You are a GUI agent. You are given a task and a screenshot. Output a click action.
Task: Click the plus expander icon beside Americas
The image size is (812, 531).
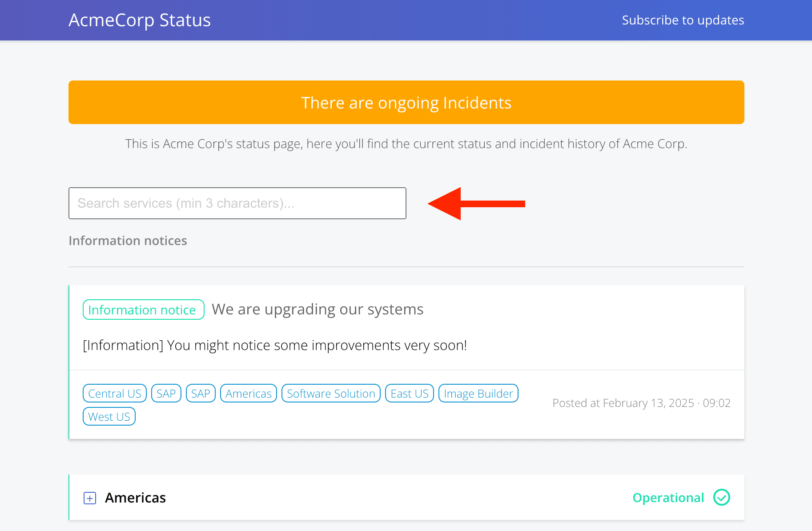coord(89,498)
